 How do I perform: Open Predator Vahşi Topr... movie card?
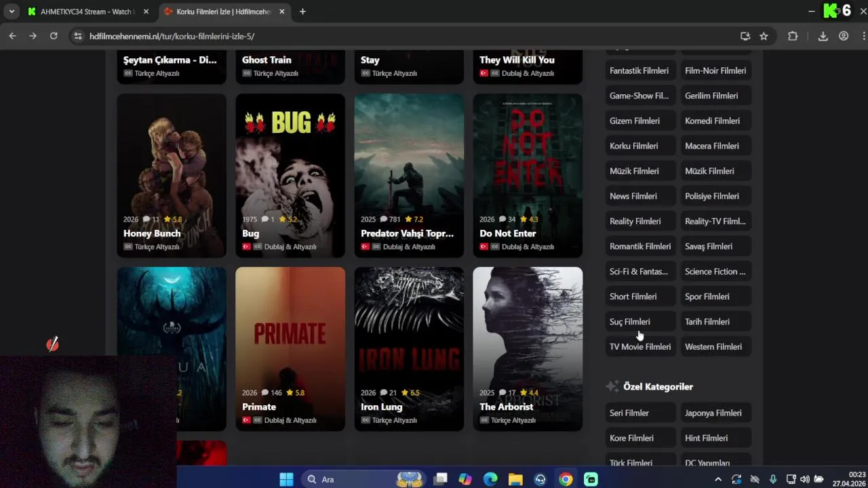coord(409,176)
